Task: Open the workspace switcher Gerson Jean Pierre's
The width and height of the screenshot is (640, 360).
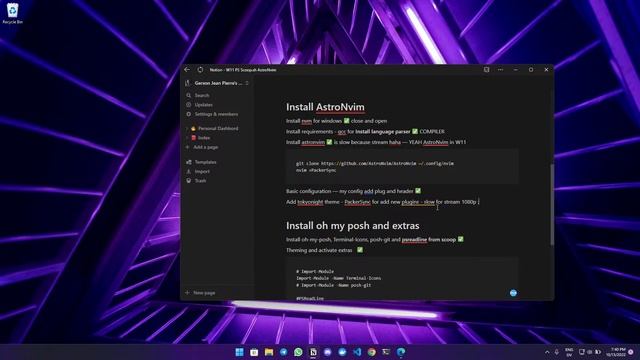Action: pyautogui.click(x=217, y=83)
